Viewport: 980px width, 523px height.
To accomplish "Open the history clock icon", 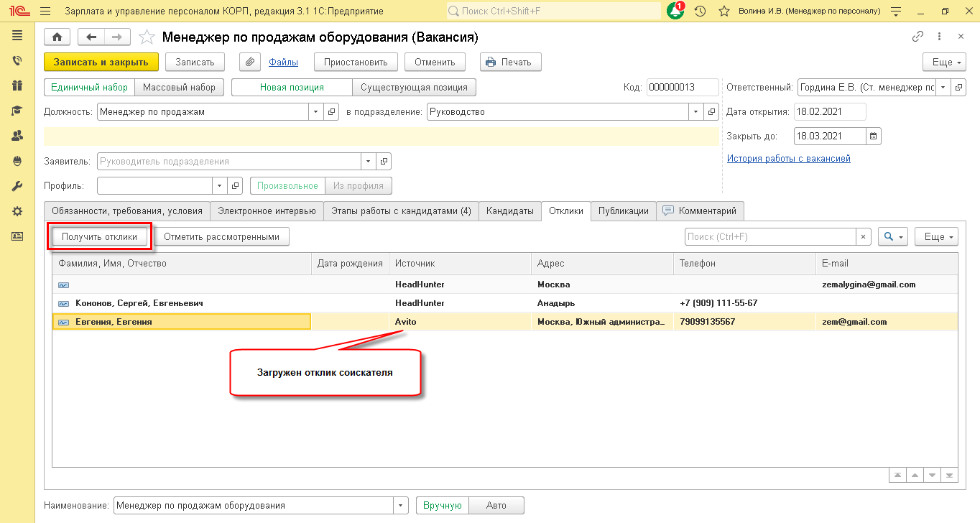I will coord(700,11).
